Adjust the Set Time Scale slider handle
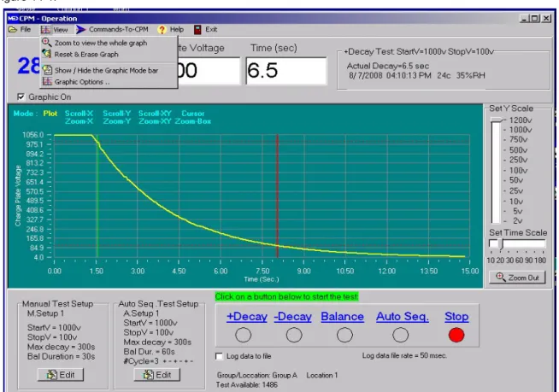This screenshot has height=392, width=559. [501, 244]
